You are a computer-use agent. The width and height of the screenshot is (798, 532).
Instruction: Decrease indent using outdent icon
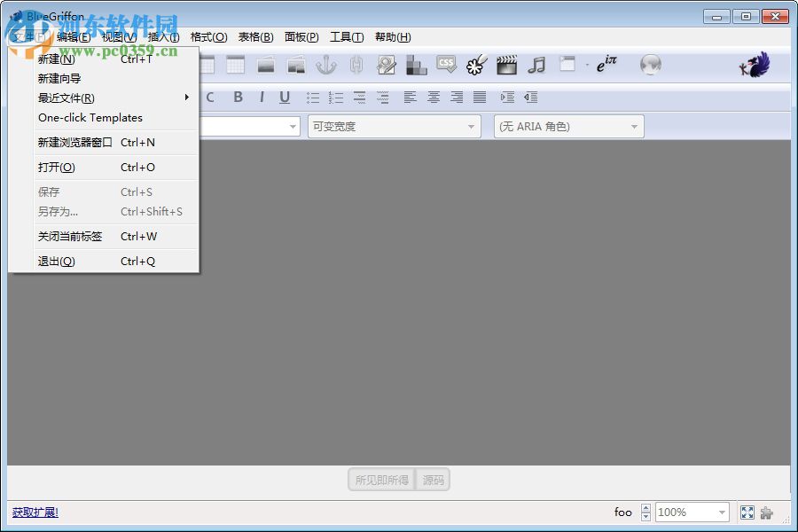coord(531,97)
